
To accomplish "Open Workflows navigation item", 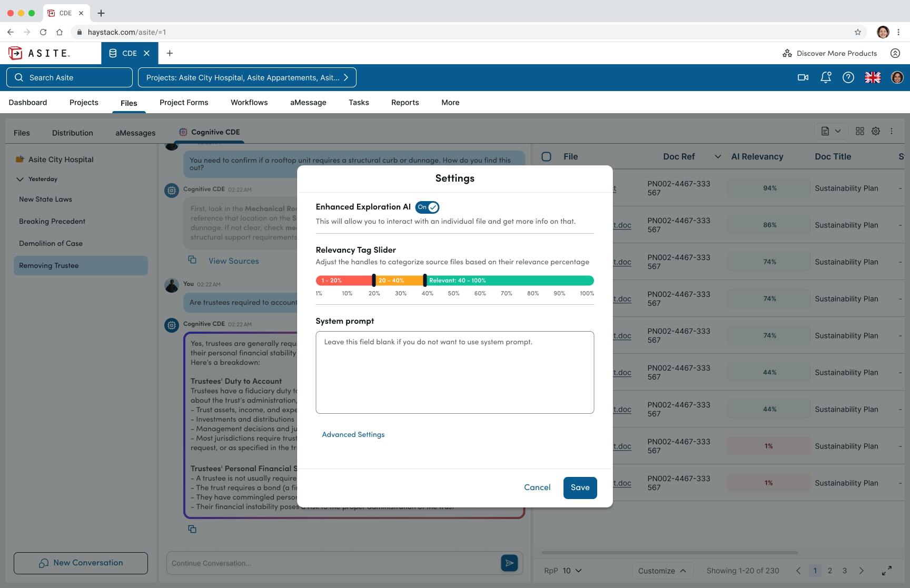I will (249, 103).
